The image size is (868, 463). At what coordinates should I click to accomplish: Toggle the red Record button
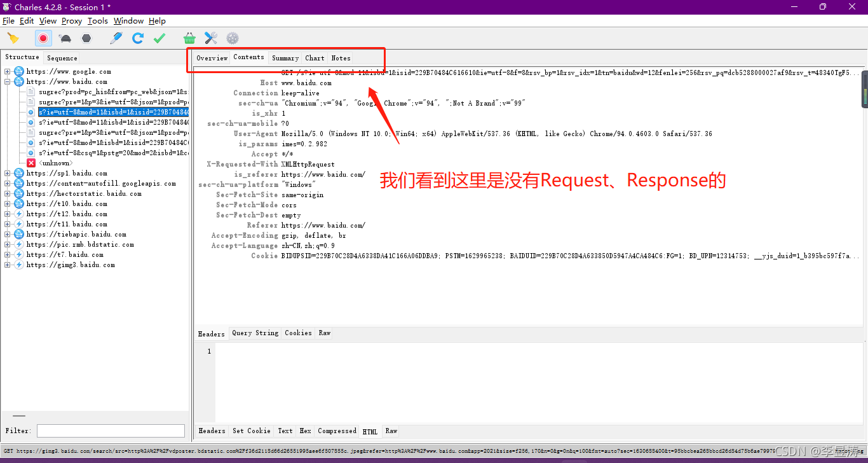(x=43, y=38)
